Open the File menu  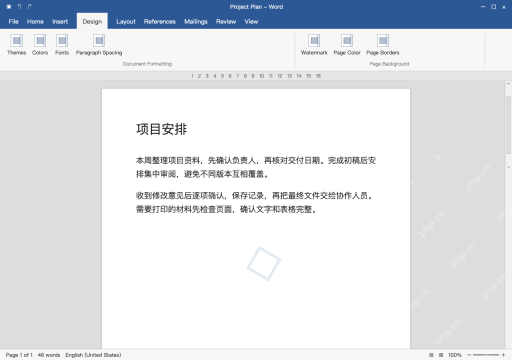14,22
